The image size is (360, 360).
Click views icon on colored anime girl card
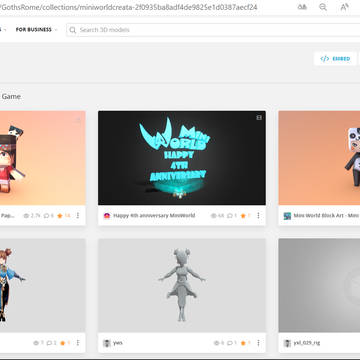click(x=36, y=343)
